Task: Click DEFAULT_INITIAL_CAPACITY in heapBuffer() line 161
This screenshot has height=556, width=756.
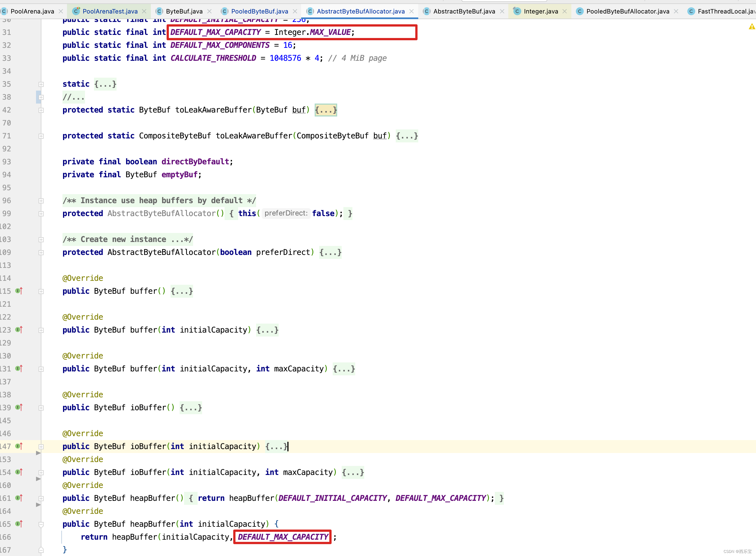Action: (333, 498)
